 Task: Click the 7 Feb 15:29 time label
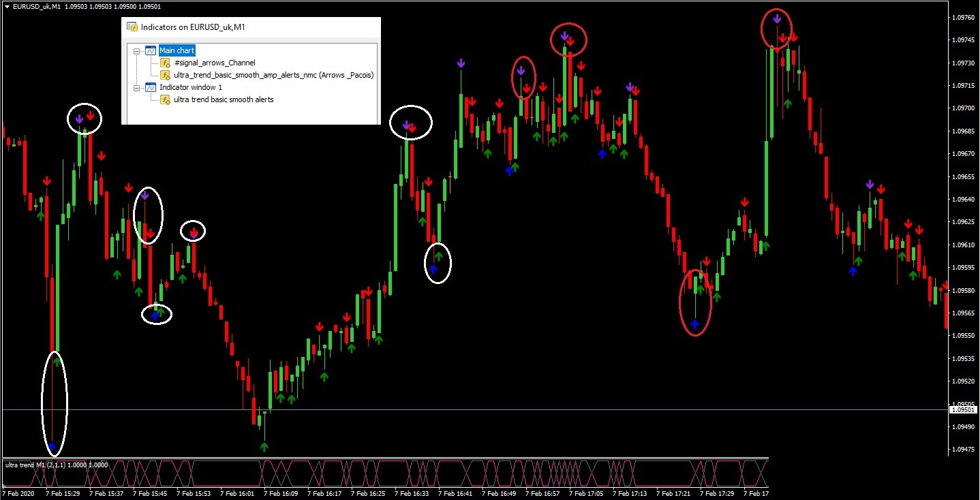pyautogui.click(x=63, y=493)
